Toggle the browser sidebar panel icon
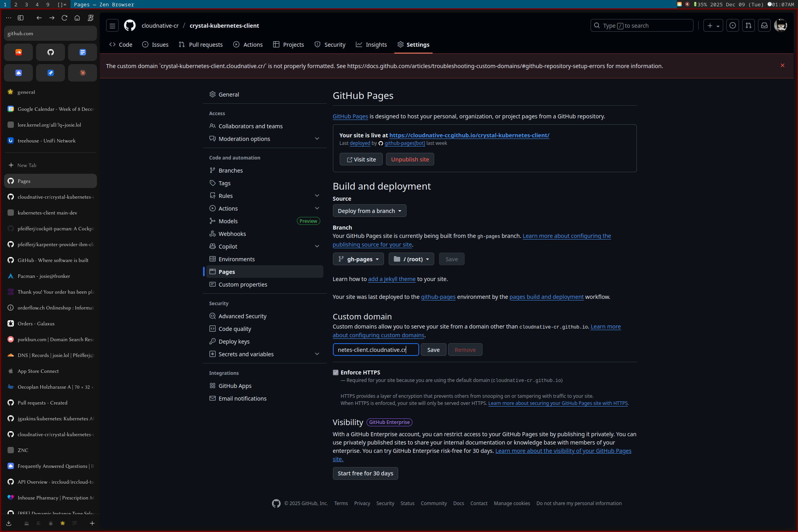This screenshot has height=532, width=798. (x=21, y=18)
